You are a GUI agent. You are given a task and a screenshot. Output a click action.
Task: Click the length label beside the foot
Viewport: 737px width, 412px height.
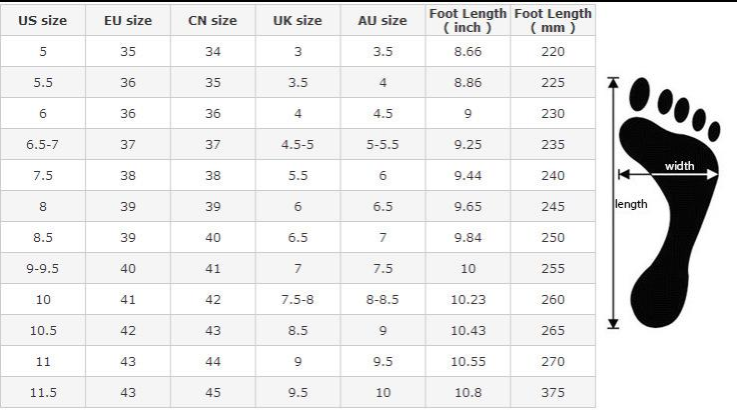pyautogui.click(x=631, y=204)
